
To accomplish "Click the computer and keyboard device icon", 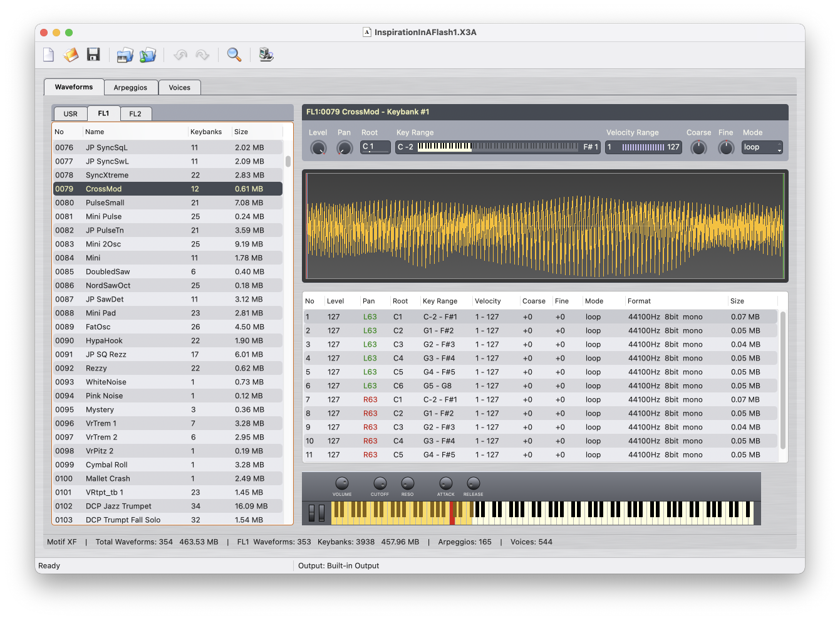I will point(266,55).
